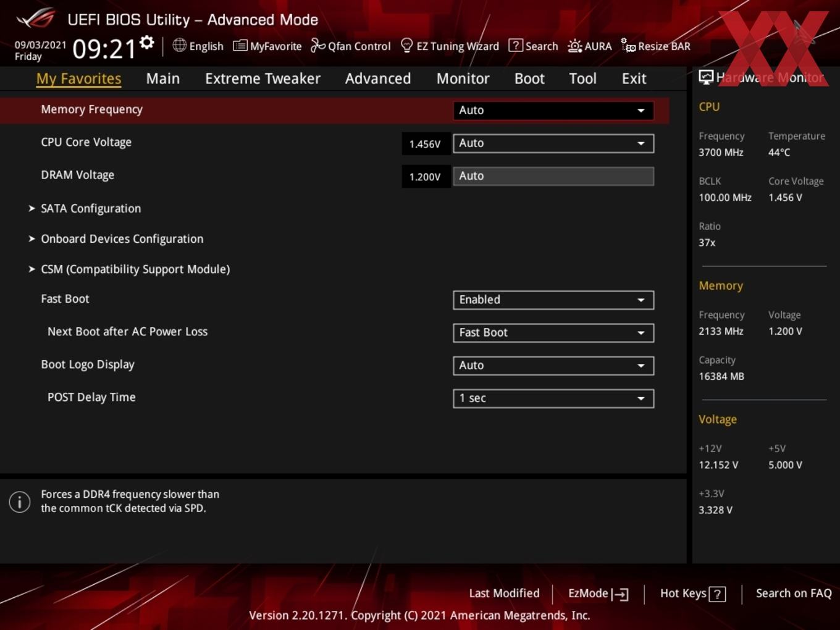Open AURA lighting icon
Image resolution: width=840 pixels, height=630 pixels.
tap(574, 46)
